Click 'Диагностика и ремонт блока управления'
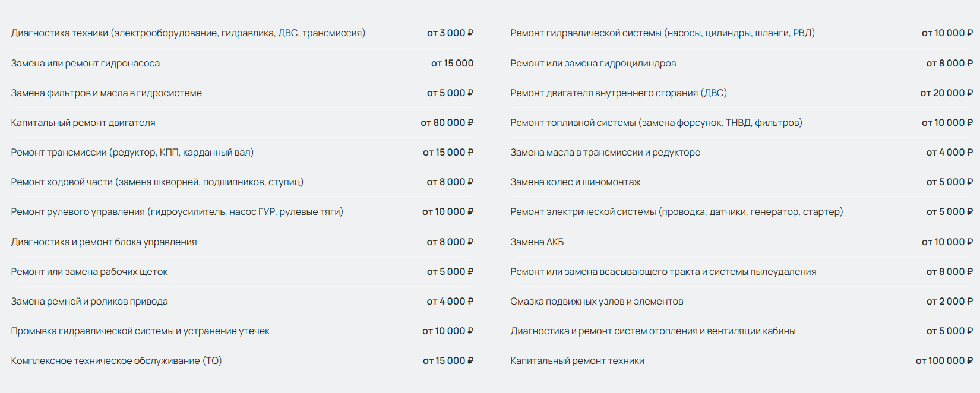 pos(104,242)
